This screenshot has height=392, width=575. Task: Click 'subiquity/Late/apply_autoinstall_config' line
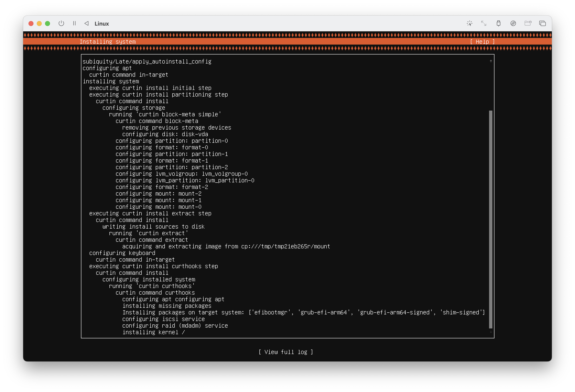[x=147, y=61]
